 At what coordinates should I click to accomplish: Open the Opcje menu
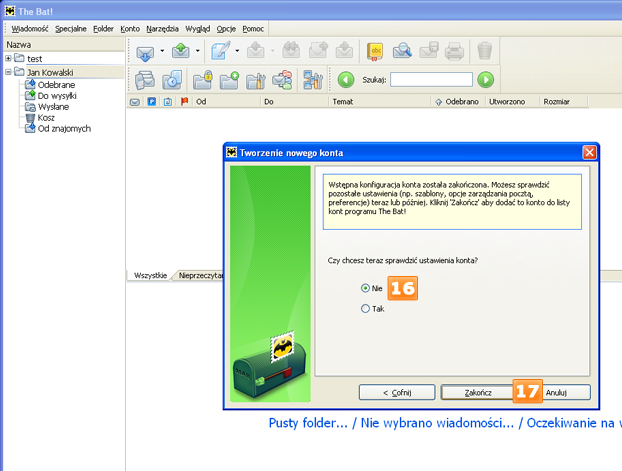tap(226, 29)
